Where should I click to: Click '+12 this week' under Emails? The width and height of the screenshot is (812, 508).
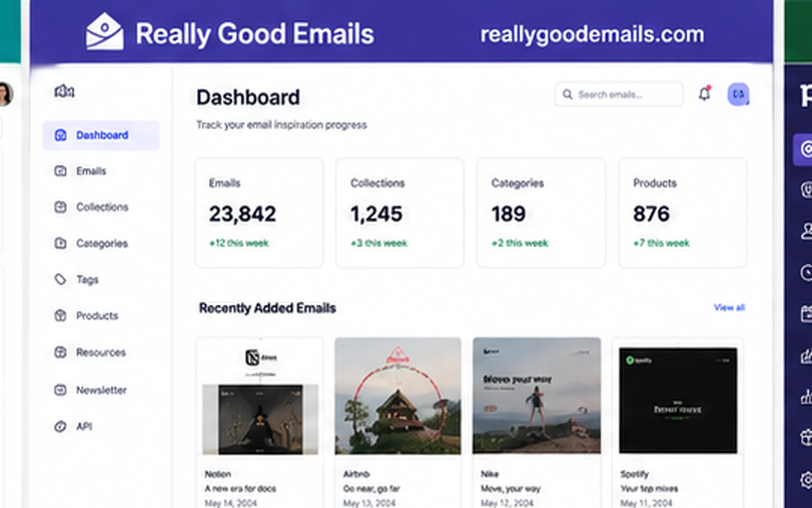[x=239, y=243]
